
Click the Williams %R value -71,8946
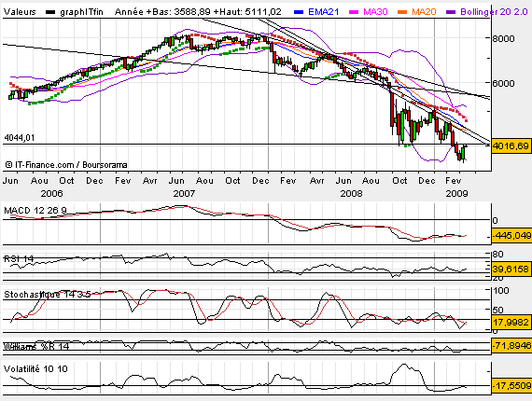511,346
